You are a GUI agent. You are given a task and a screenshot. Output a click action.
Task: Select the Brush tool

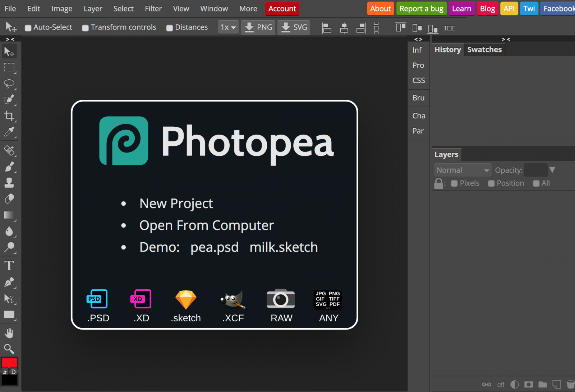pos(9,167)
